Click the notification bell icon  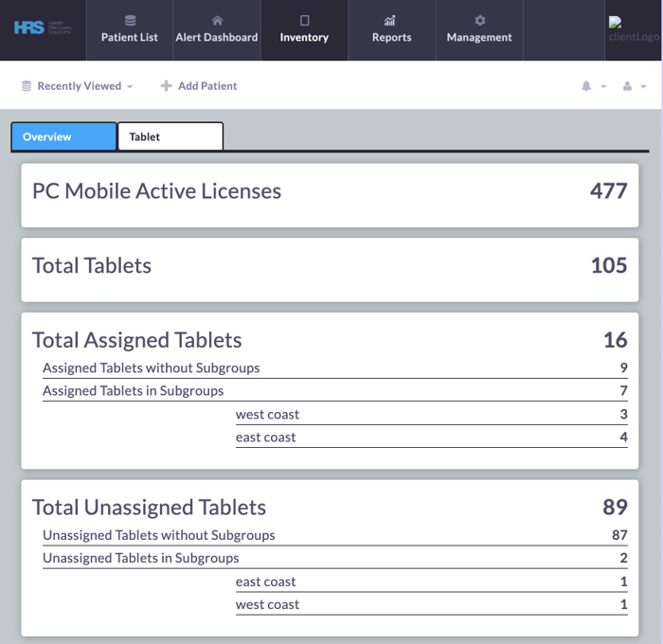586,86
